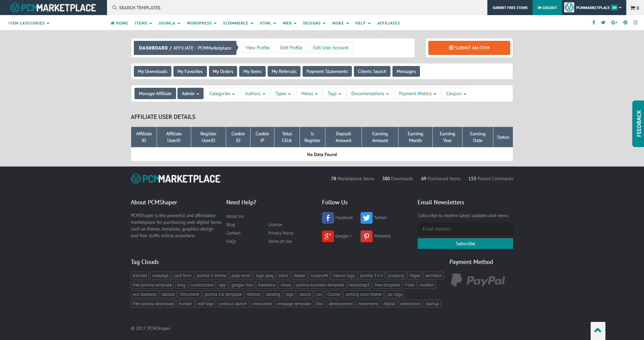Click the 'coming soon theme' tag
This screenshot has height=340, width=644.
click(x=363, y=294)
